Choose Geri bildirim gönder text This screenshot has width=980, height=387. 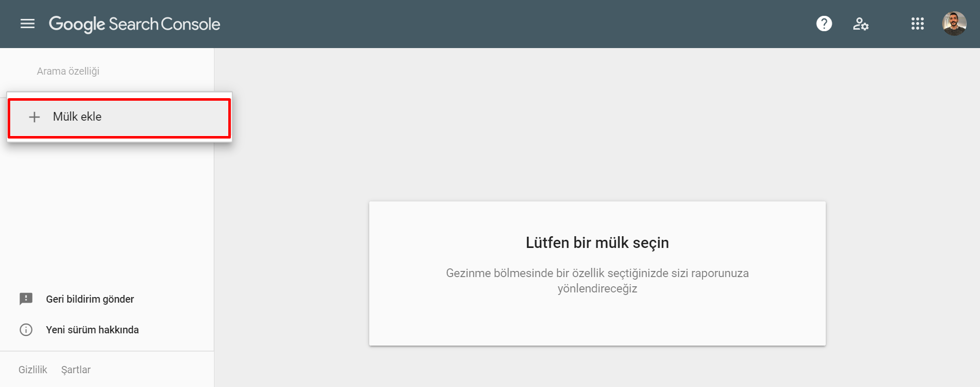[90, 299]
